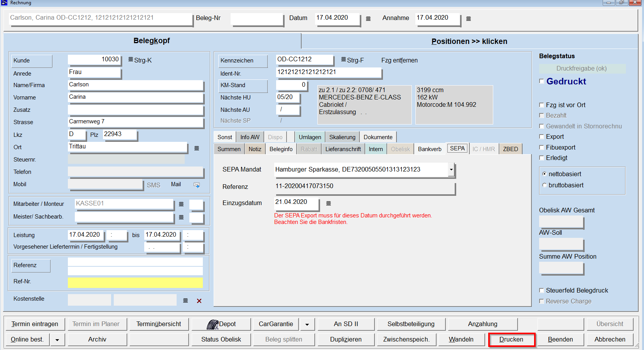The image size is (644, 350).
Task: Open the Mitarbeiter / Monteur list icon
Action: click(x=181, y=204)
